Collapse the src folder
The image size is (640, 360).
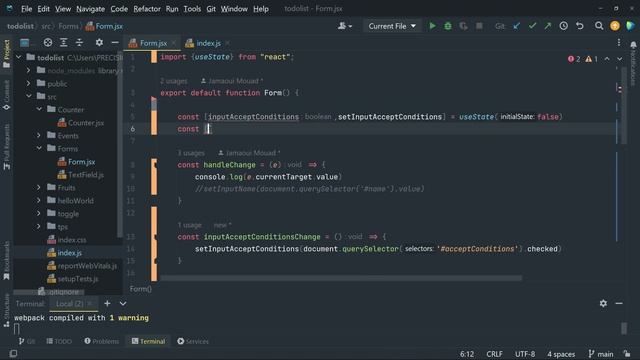click(x=29, y=97)
